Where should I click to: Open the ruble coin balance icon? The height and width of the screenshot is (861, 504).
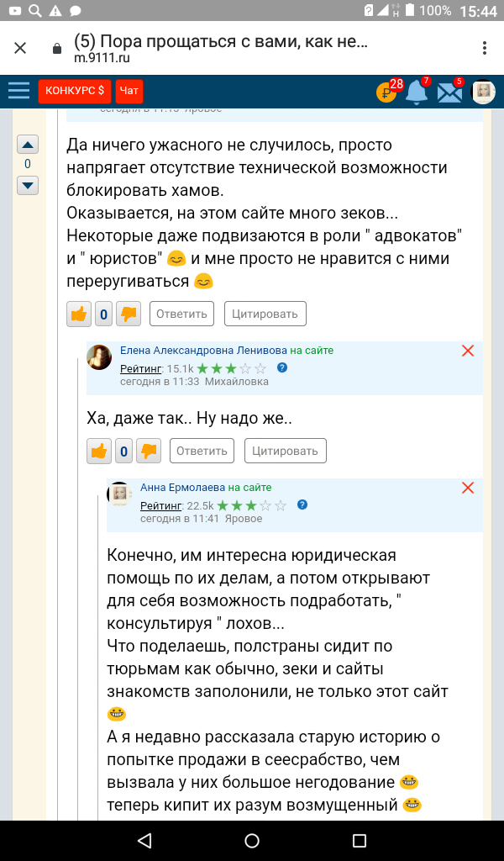click(x=386, y=92)
